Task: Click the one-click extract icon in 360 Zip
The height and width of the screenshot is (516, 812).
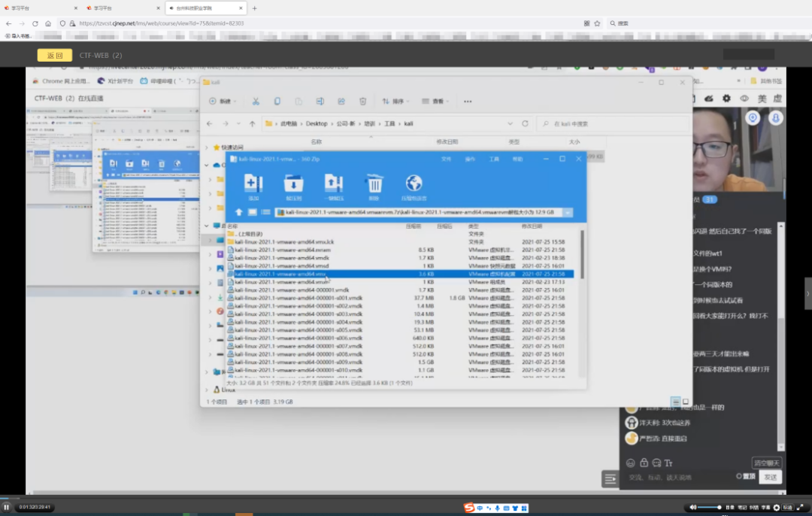Action: pyautogui.click(x=334, y=184)
